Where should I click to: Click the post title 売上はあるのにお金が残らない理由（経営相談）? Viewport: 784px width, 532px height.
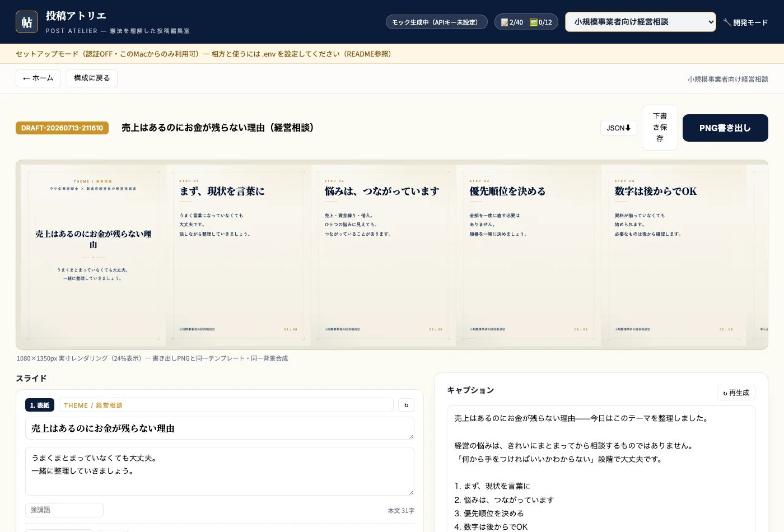click(220, 128)
